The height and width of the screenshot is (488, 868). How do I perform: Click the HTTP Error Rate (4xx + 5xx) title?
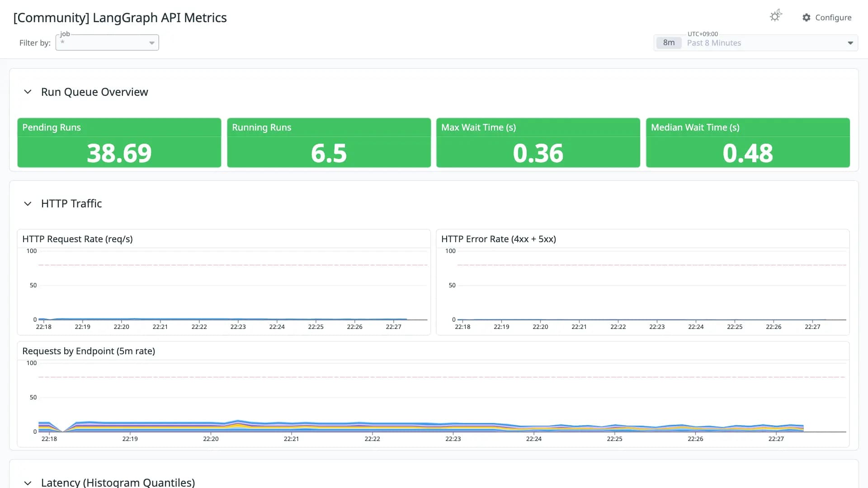(499, 239)
